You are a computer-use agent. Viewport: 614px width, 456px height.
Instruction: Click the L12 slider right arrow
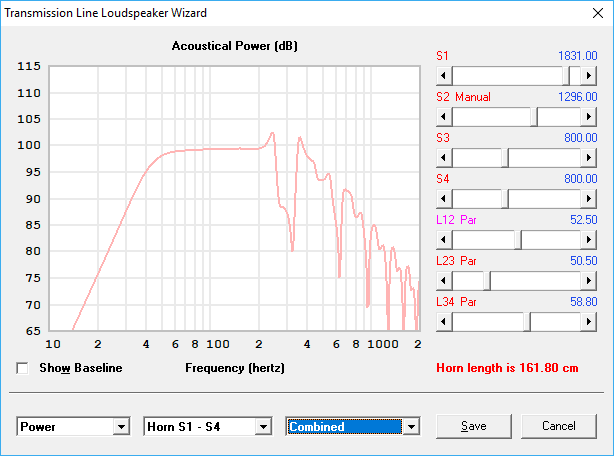click(589, 240)
